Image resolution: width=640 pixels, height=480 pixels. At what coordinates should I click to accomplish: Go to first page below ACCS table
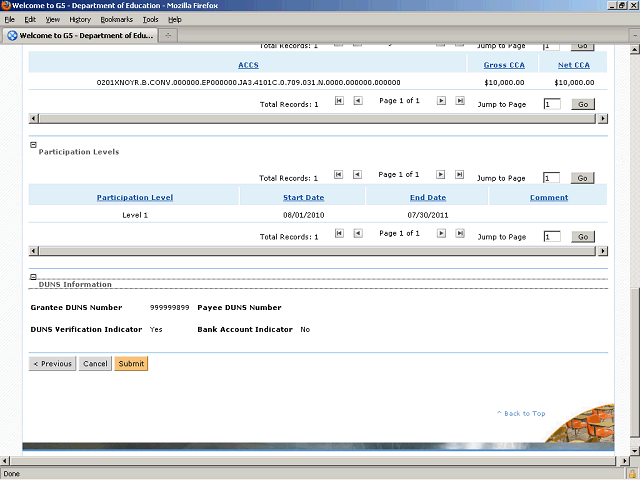[339, 101]
